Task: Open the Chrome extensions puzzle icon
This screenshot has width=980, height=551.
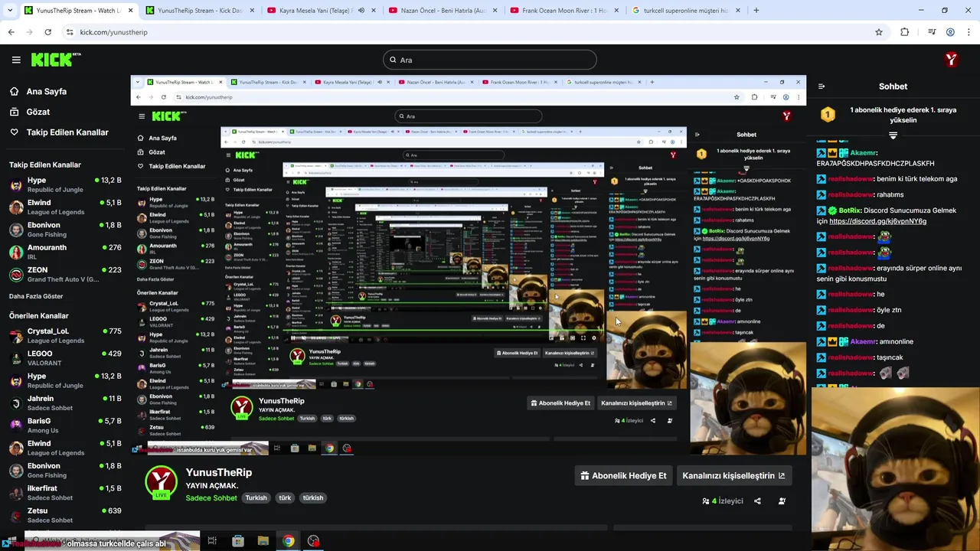Action: click(904, 32)
